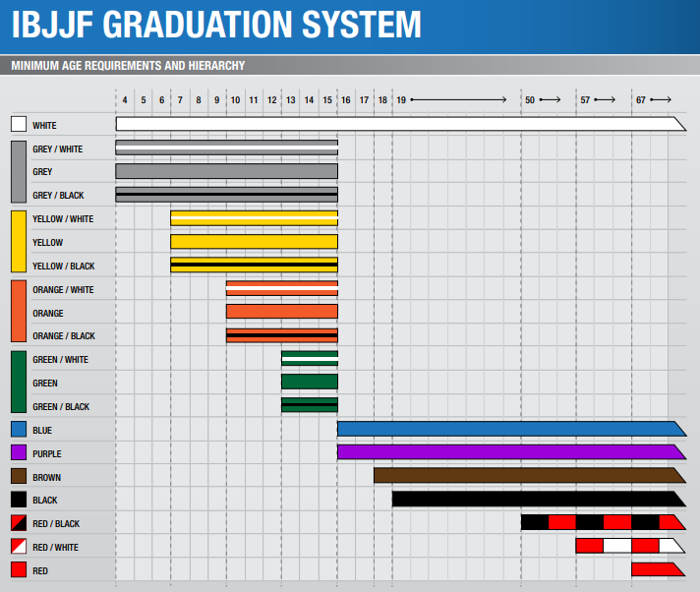Click age '18' in the header

point(382,100)
